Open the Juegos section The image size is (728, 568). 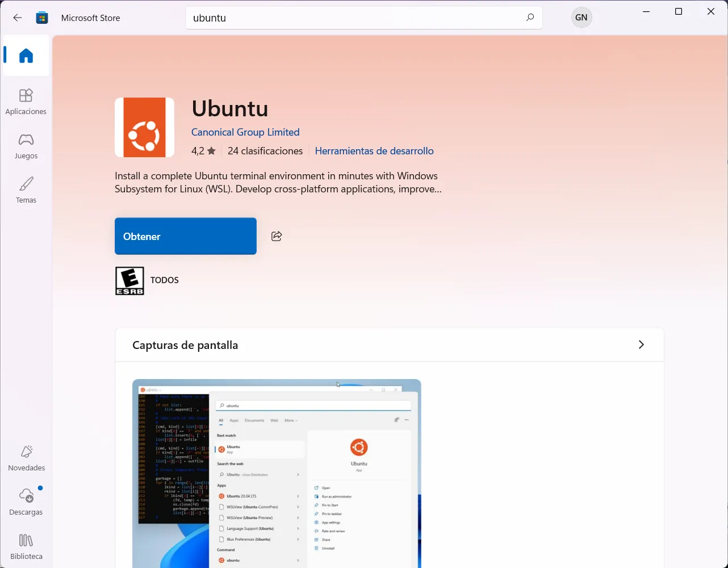click(26, 146)
